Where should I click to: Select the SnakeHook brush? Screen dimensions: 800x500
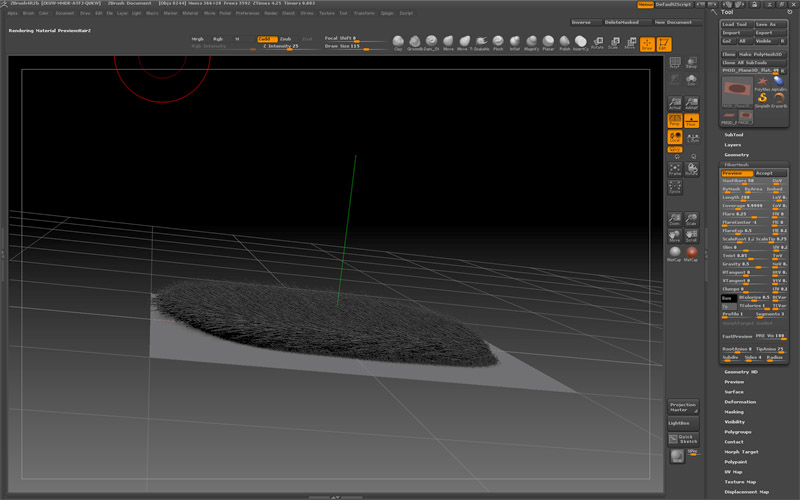pyautogui.click(x=480, y=43)
